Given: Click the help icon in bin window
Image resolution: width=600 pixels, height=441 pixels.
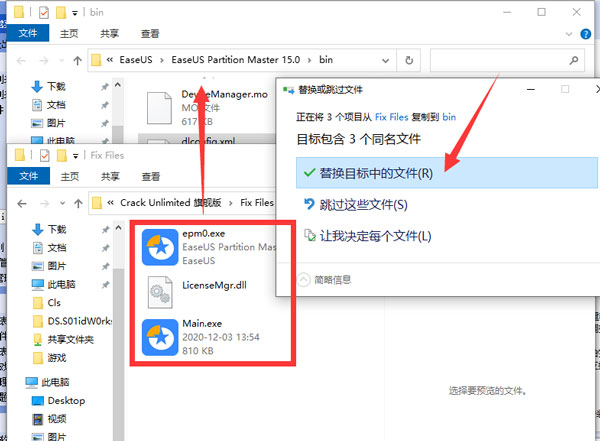Looking at the screenshot, I should click(585, 34).
